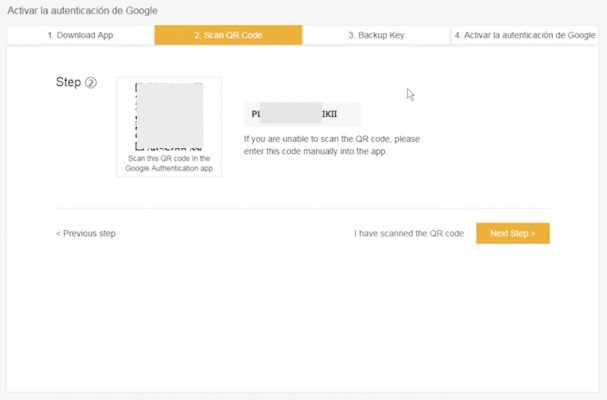
Task: Click the 'enter this code manually' text line
Action: coord(315,152)
